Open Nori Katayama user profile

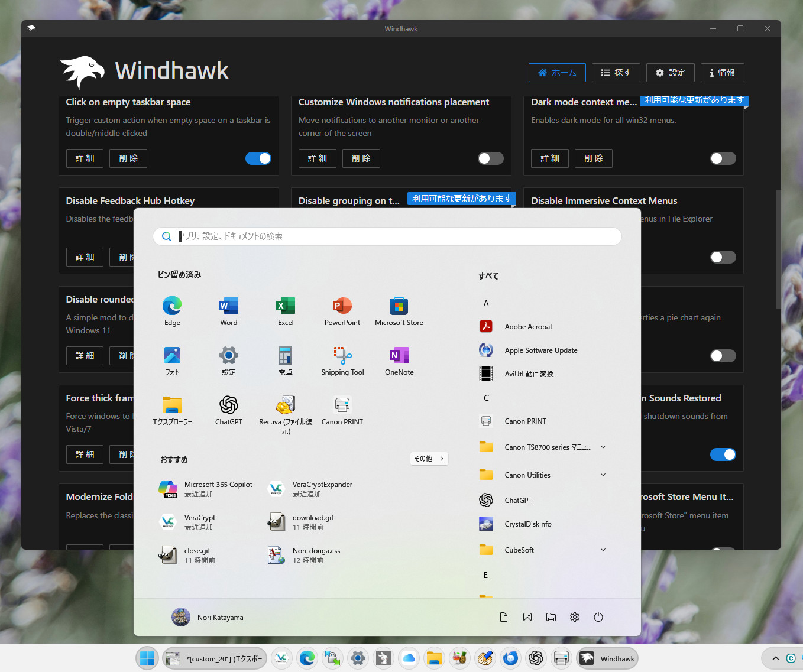208,617
